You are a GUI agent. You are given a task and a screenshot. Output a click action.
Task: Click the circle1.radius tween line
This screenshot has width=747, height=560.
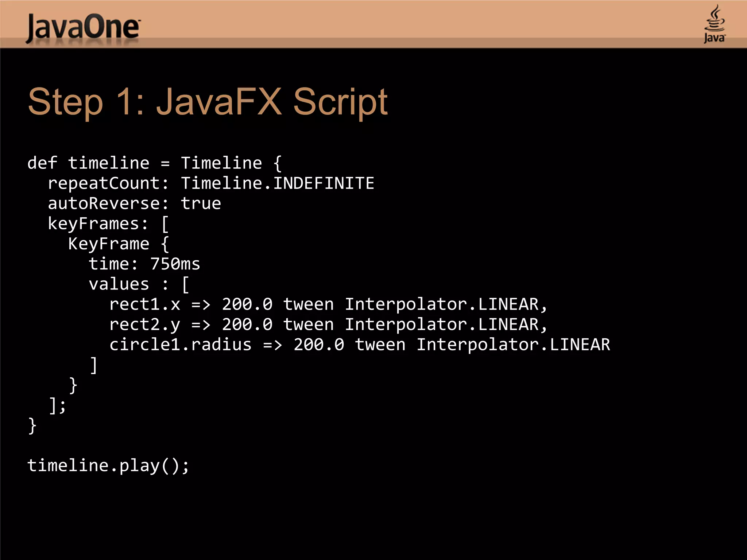(x=359, y=345)
